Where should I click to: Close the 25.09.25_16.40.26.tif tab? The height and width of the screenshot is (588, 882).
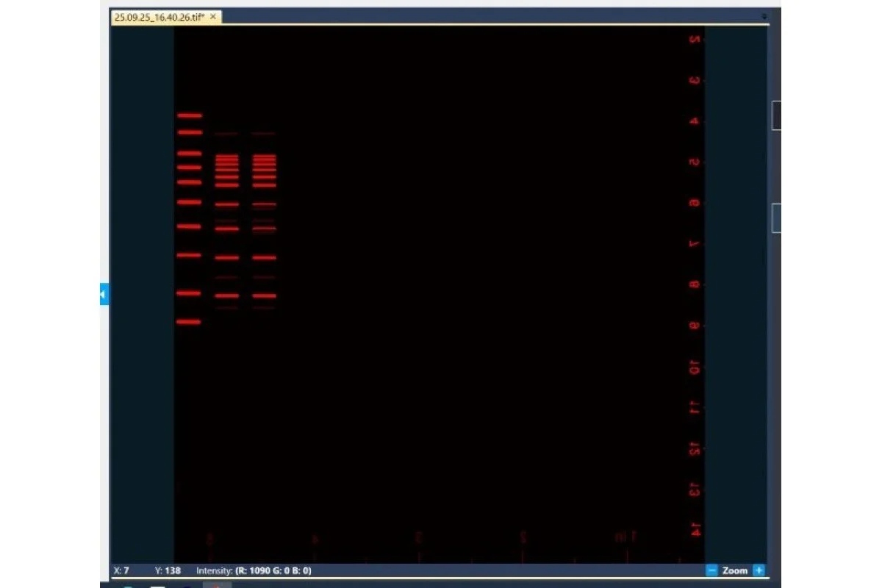(213, 17)
